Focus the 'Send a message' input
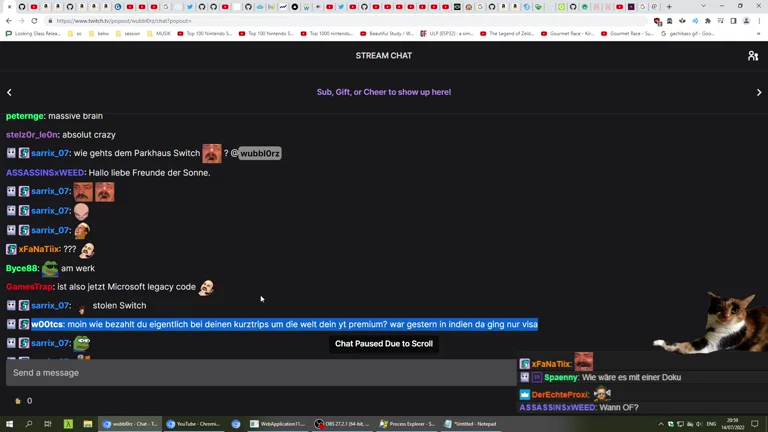Image resolution: width=768 pixels, height=432 pixels. [x=261, y=373]
